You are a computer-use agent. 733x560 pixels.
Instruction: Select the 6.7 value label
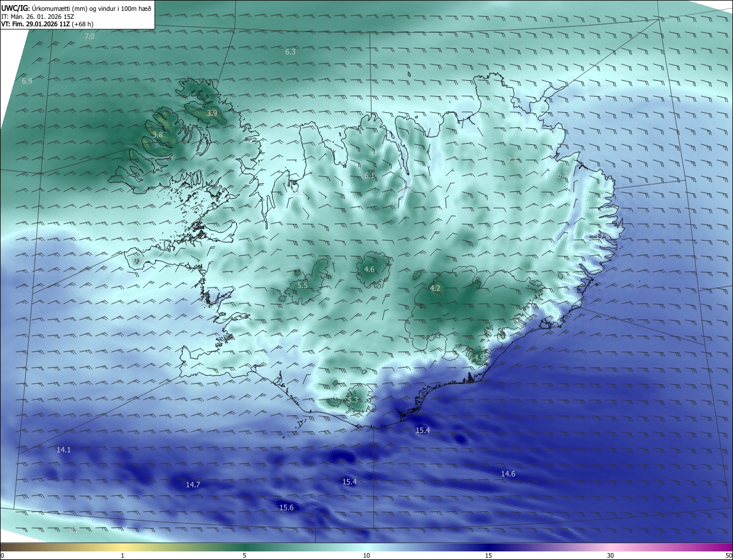point(562,175)
